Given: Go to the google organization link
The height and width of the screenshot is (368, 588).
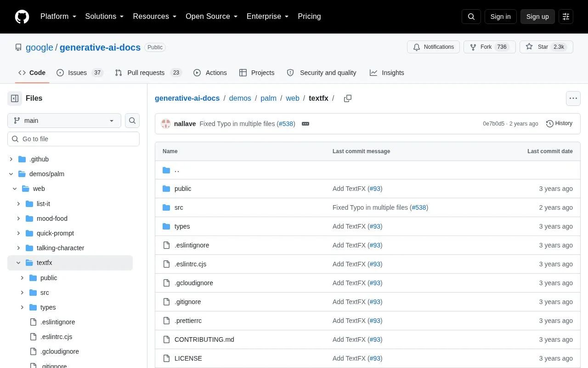Looking at the screenshot, I should (40, 47).
